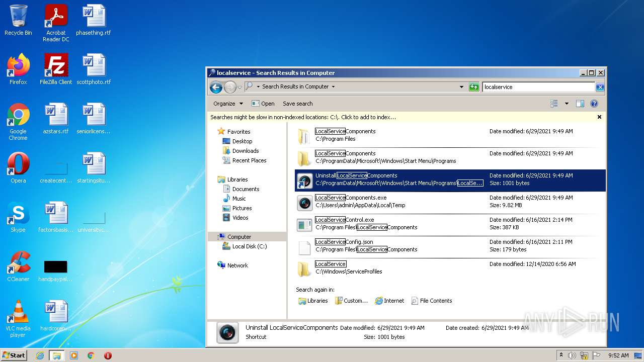Launch Google Chrome desktop shortcut
The width and height of the screenshot is (644, 362).
18,122
